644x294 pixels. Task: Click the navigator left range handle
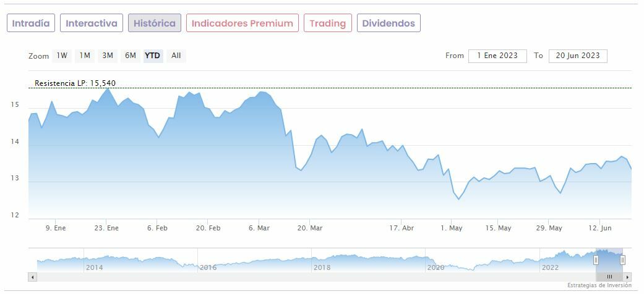pyautogui.click(x=596, y=260)
